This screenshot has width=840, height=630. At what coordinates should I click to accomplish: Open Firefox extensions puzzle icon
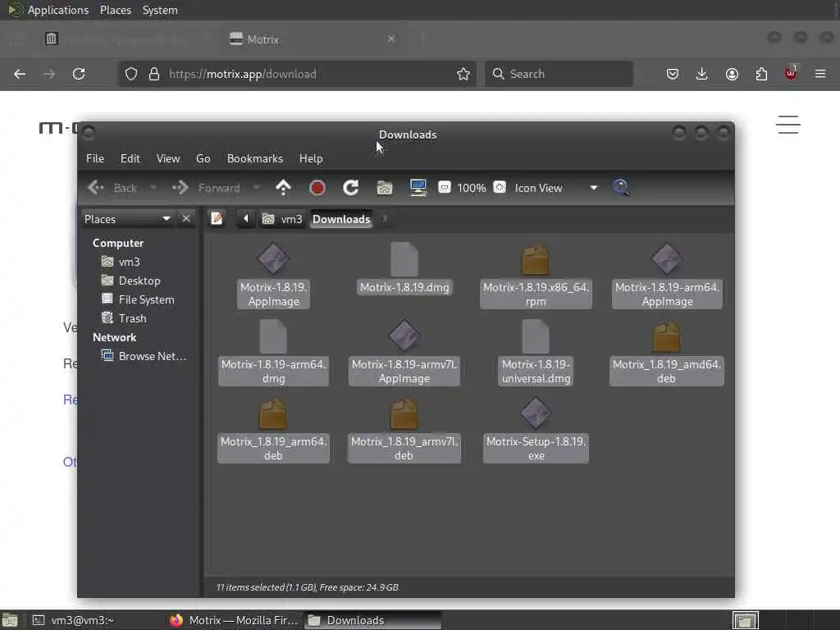point(761,74)
